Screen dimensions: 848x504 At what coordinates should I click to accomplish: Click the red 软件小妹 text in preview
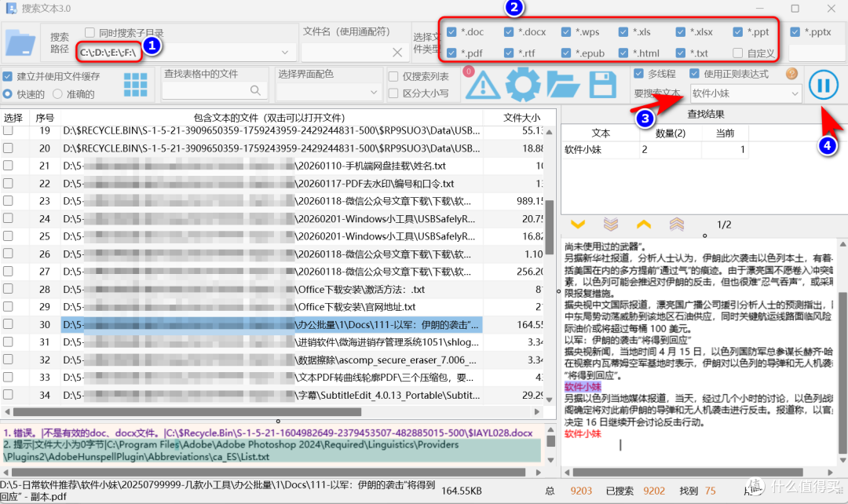[583, 433]
